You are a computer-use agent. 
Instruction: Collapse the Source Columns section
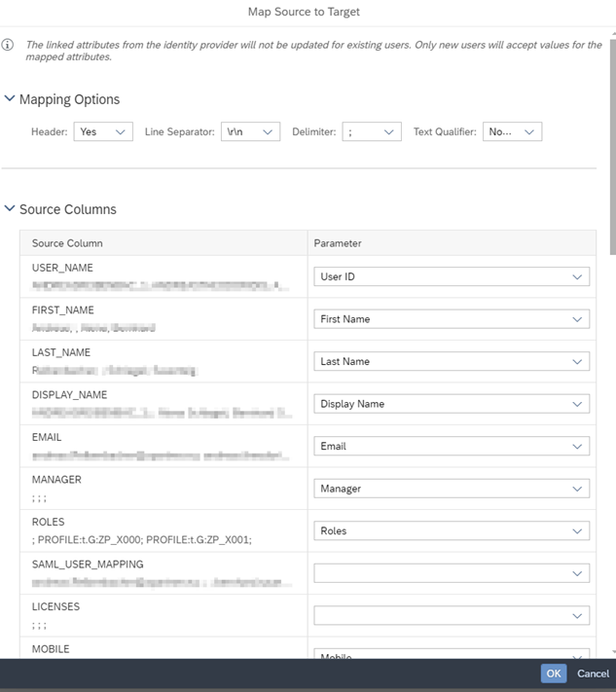[x=10, y=209]
